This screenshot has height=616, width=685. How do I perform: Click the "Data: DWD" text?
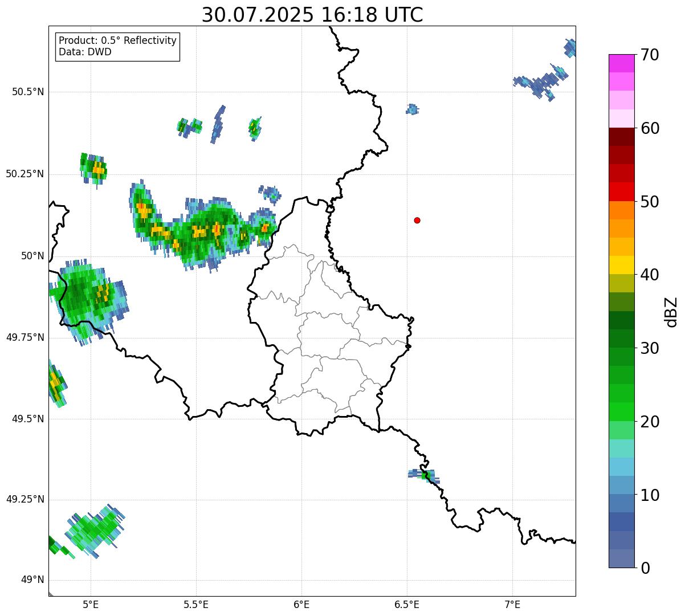coord(85,52)
